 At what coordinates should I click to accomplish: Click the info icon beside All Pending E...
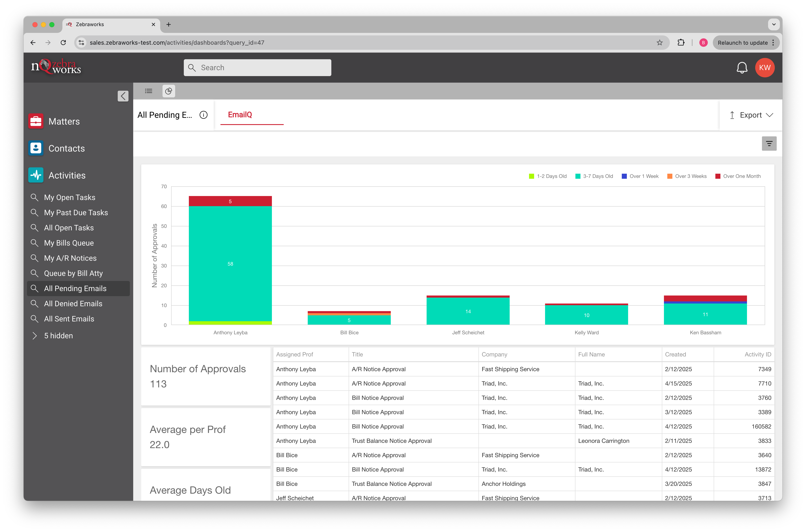click(x=204, y=115)
